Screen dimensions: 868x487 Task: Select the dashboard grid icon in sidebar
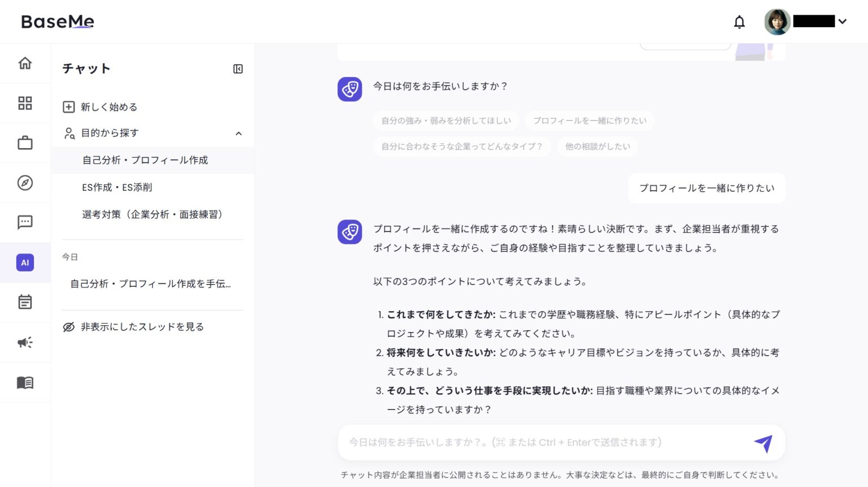(x=25, y=103)
